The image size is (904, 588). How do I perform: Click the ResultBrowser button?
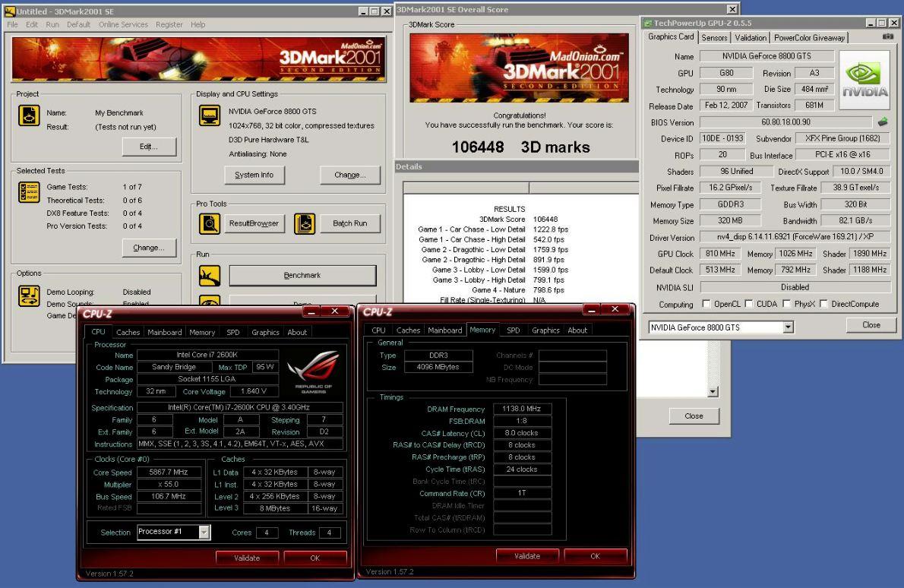[x=254, y=223]
